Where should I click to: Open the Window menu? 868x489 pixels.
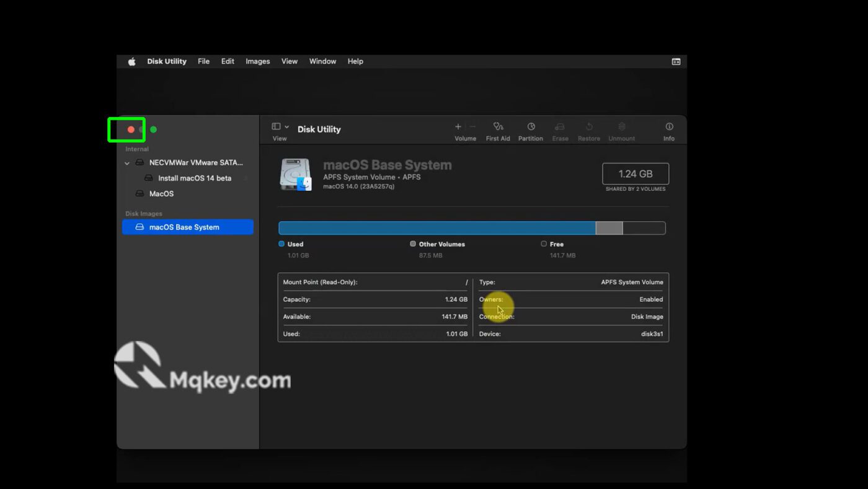click(x=322, y=61)
